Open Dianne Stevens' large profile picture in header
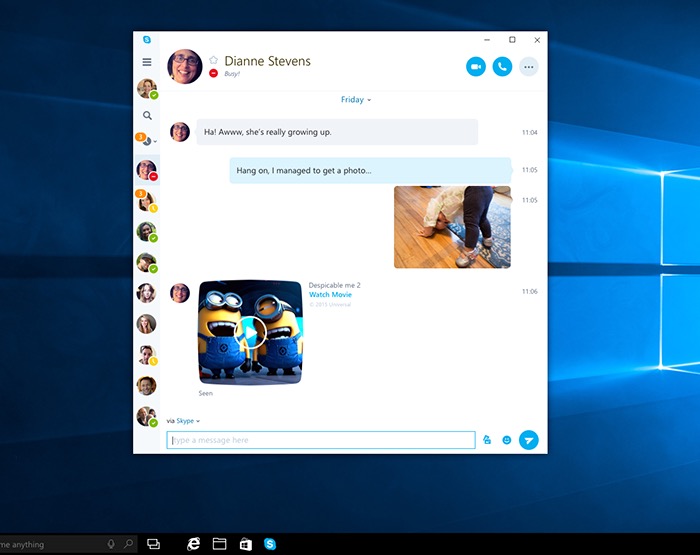The width and height of the screenshot is (700, 555). pos(185,66)
